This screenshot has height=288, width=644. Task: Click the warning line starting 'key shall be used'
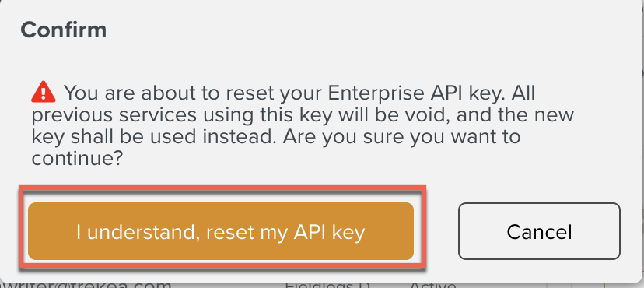pos(276,137)
